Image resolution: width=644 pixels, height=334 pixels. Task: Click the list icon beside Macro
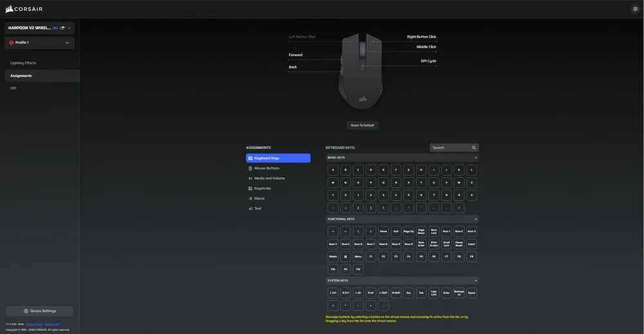tap(250, 198)
